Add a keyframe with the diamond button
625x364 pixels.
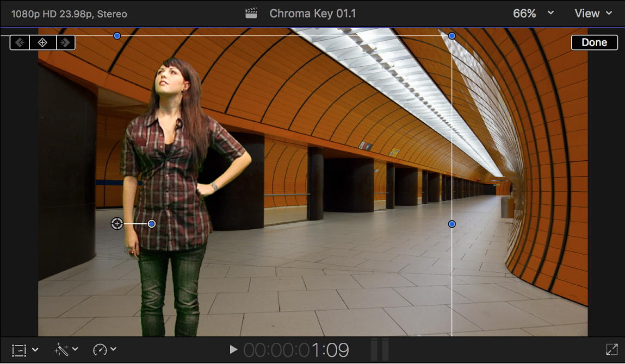click(x=42, y=42)
